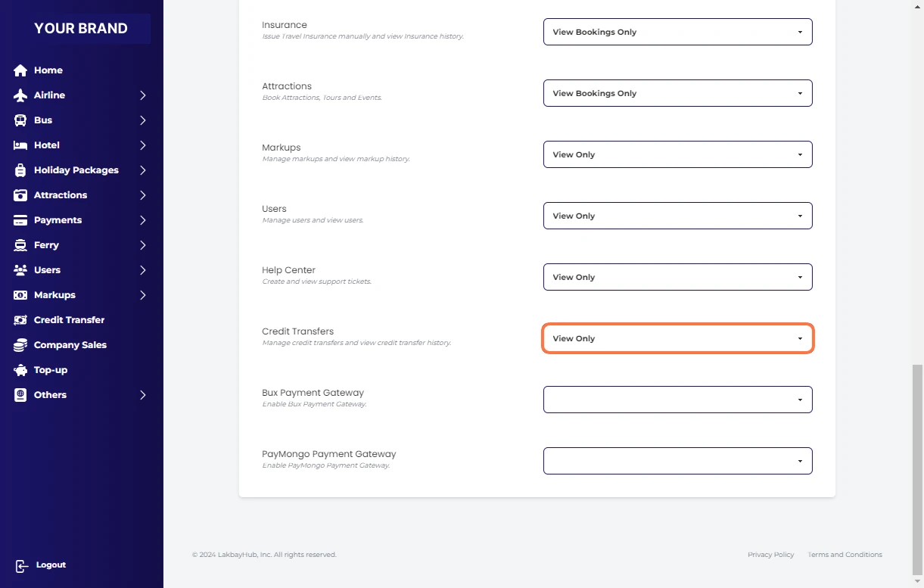Expand the Markups sidebar menu
Screen dimensions: 924x588
point(54,295)
